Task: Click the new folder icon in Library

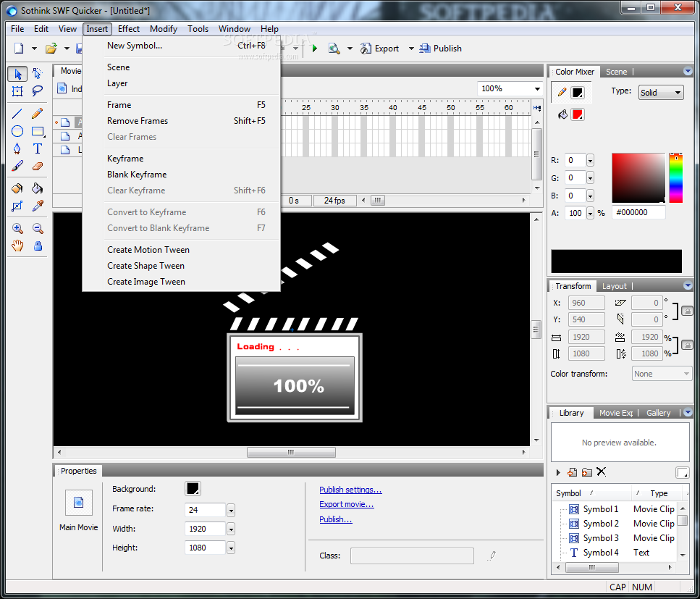Action: point(587,472)
